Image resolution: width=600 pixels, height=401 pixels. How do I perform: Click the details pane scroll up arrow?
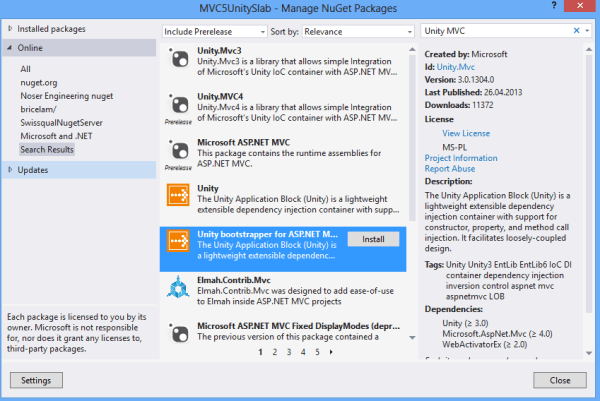[x=589, y=49]
